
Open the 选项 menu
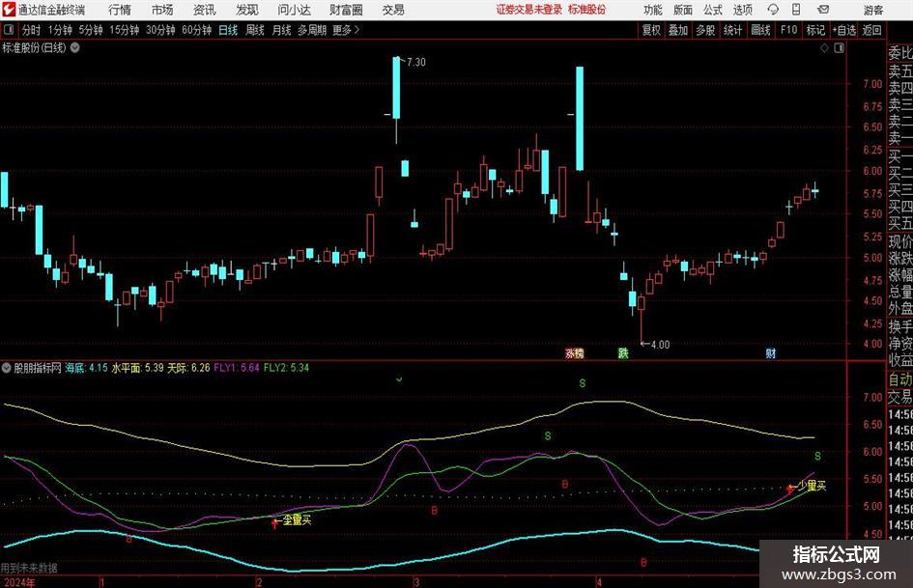742,10
